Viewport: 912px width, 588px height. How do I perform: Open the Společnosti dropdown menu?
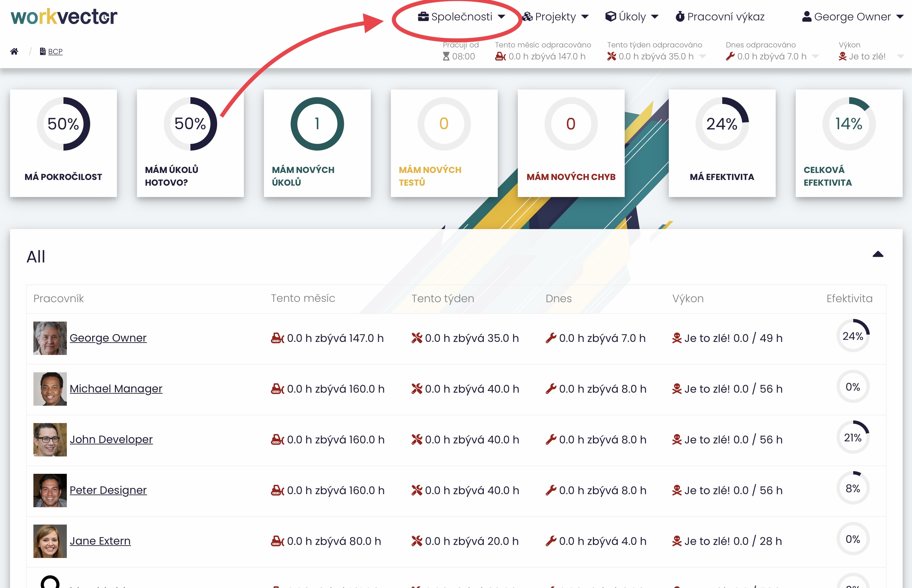pos(461,16)
